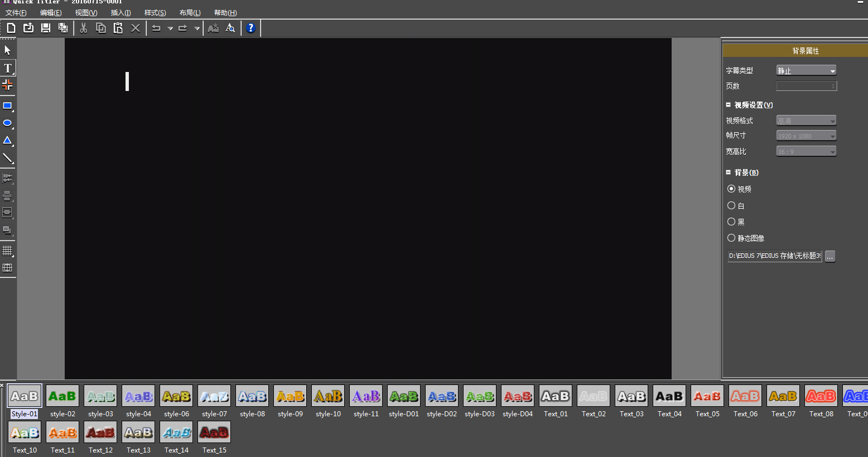
Task: Collapse the 视频设置 section
Action: click(x=729, y=105)
